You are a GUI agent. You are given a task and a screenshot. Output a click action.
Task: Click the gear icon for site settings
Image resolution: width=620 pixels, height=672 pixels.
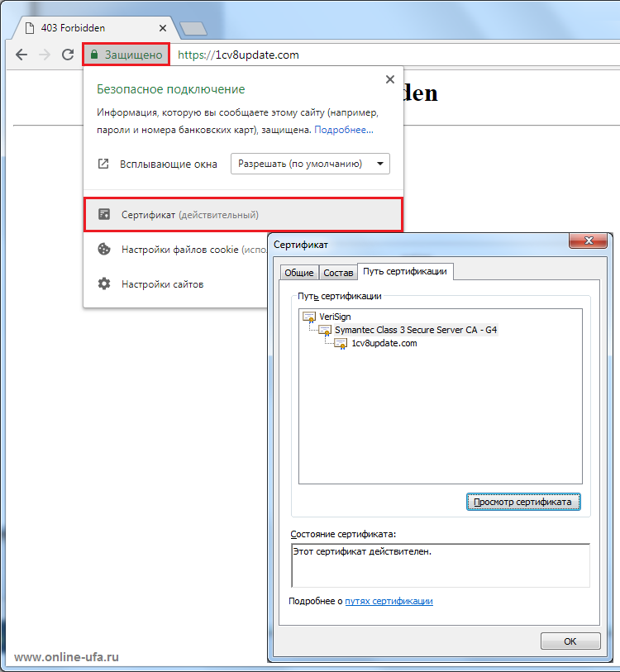pos(104,284)
